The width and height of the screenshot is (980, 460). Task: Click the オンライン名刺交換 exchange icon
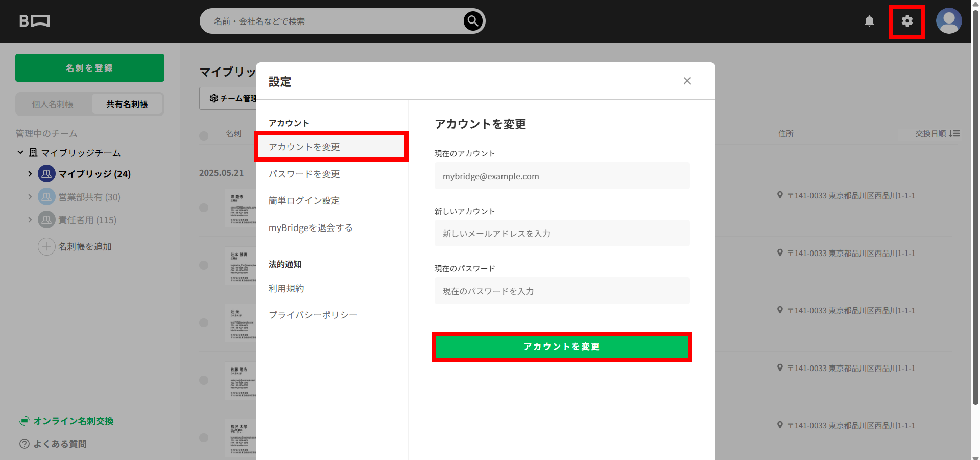tap(24, 421)
